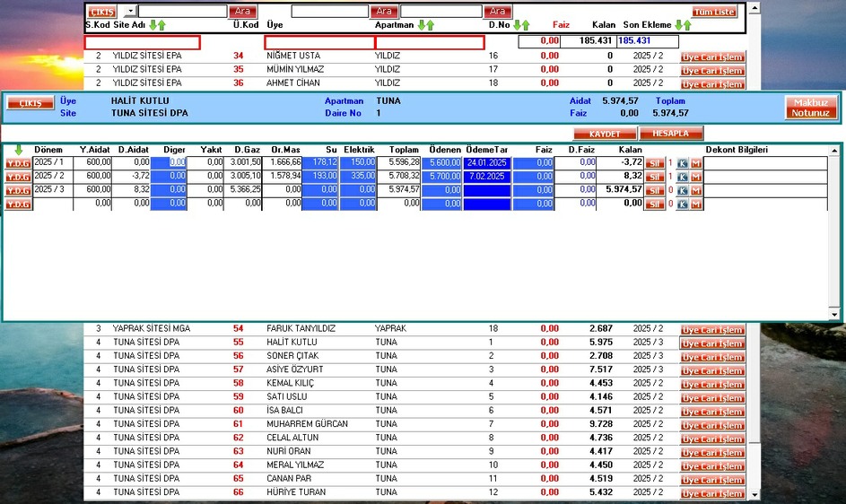The image size is (846, 504).
Task: Click scroll-down arrow of the period detail grid
Action: point(835,314)
